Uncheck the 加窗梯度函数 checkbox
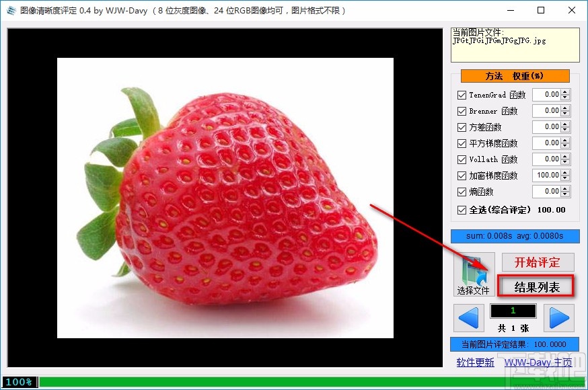This screenshot has width=588, height=390. pos(462,175)
